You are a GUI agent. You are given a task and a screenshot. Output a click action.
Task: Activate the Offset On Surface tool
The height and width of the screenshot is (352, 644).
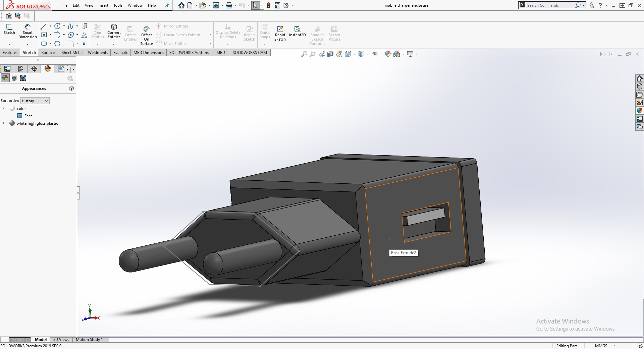click(146, 35)
